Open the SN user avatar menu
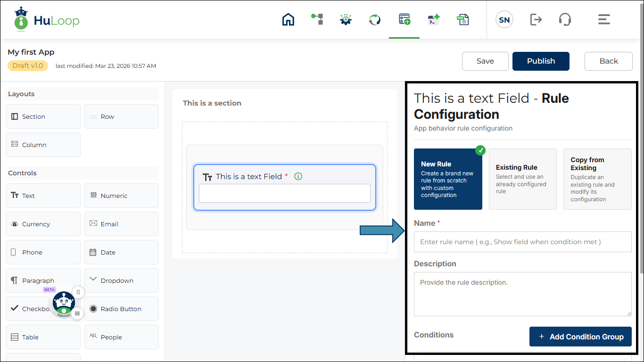This screenshot has width=644, height=362. click(504, 20)
